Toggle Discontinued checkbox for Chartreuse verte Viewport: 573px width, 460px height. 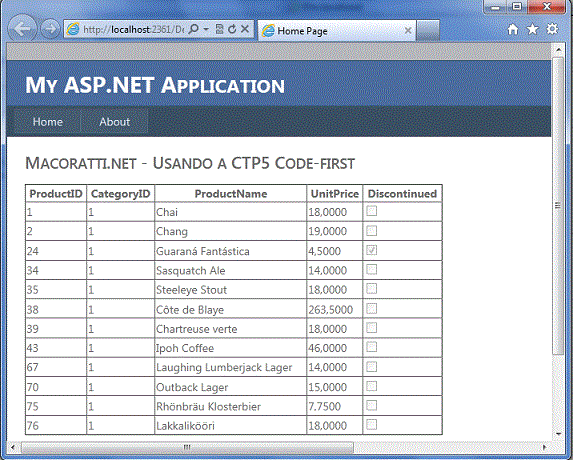click(372, 328)
